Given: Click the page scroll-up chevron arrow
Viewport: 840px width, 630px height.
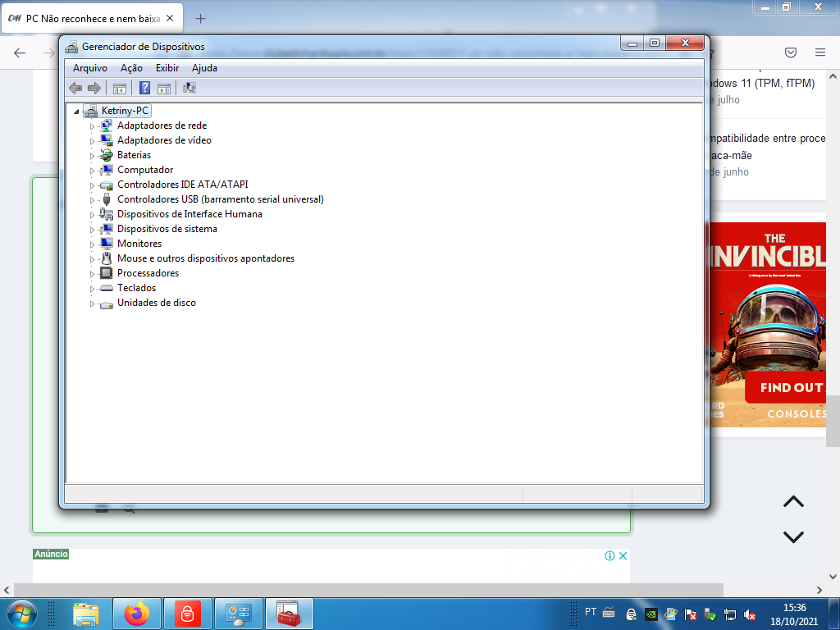Looking at the screenshot, I should (793, 501).
